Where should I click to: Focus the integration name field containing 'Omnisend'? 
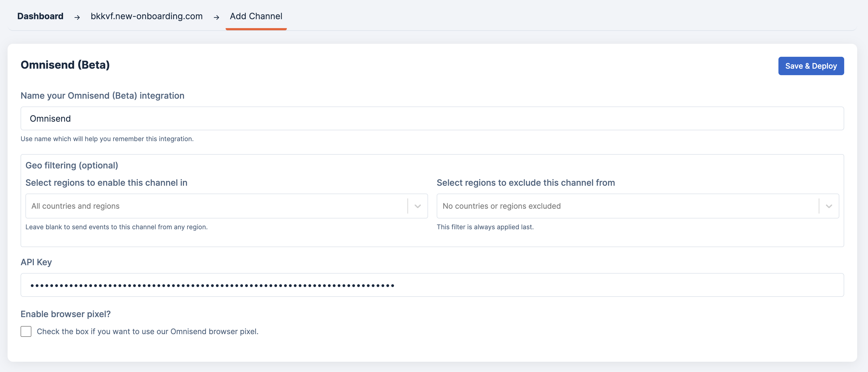pyautogui.click(x=432, y=118)
